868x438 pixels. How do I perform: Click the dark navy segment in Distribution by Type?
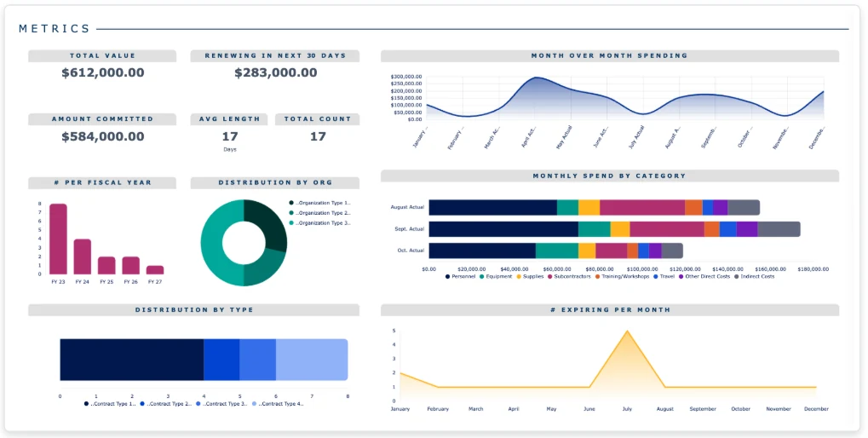click(132, 360)
